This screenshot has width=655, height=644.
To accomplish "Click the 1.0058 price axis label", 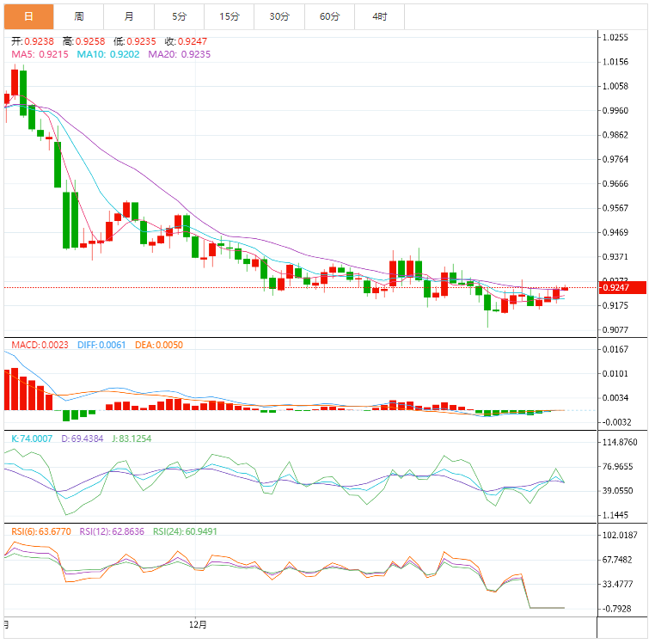I will tap(615, 86).
